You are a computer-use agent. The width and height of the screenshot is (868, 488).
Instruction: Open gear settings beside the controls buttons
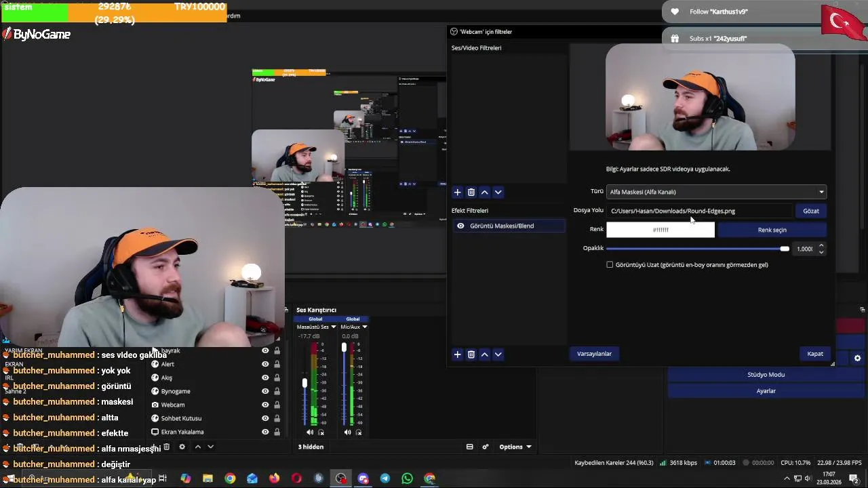[857, 359]
